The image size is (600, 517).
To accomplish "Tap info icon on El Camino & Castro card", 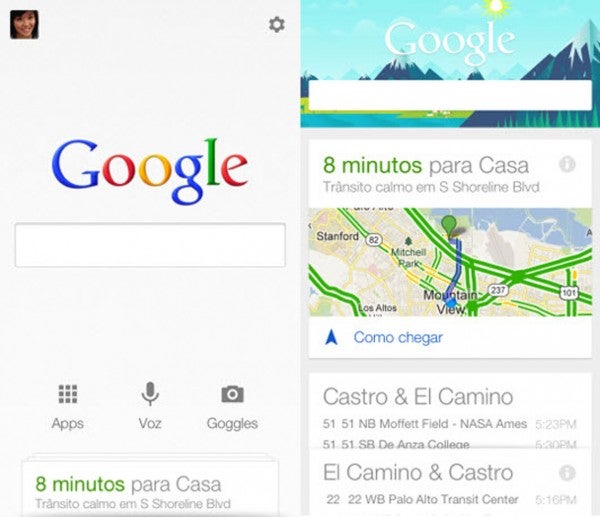I will pyautogui.click(x=567, y=473).
